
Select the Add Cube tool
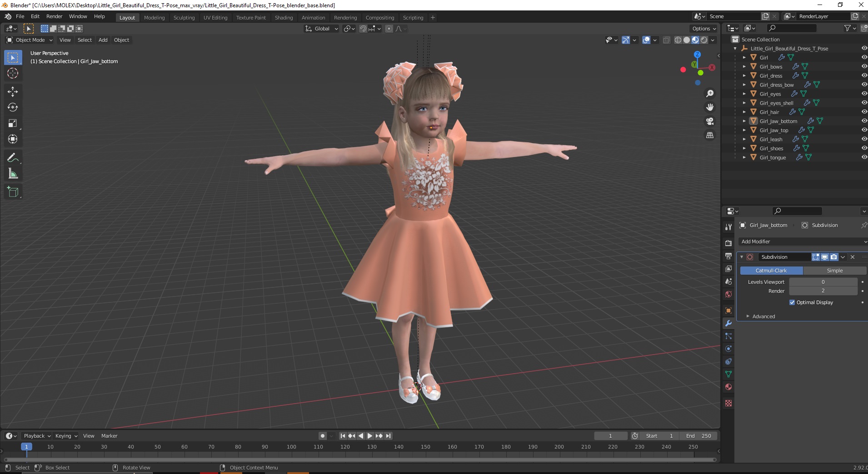(13, 192)
